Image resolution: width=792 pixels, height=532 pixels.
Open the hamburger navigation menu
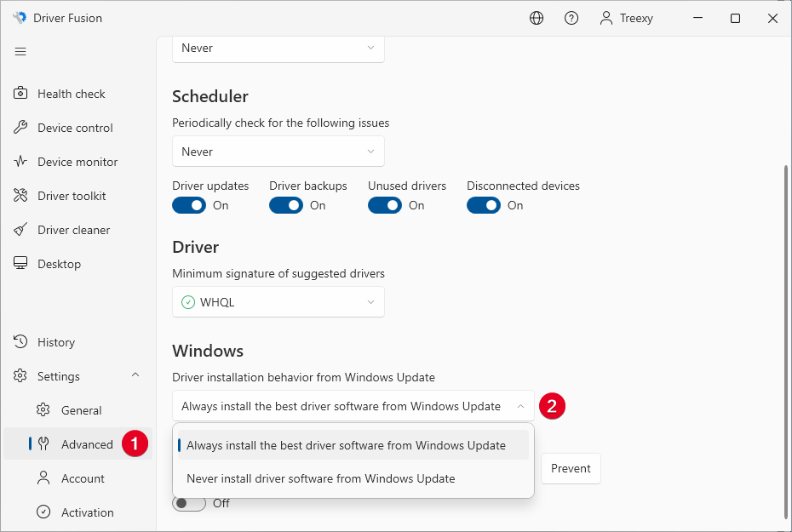point(20,51)
